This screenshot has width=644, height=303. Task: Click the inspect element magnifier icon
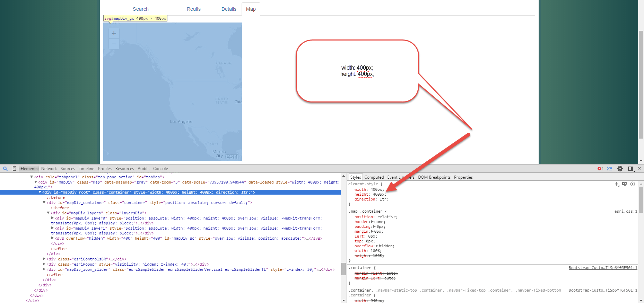click(5, 169)
